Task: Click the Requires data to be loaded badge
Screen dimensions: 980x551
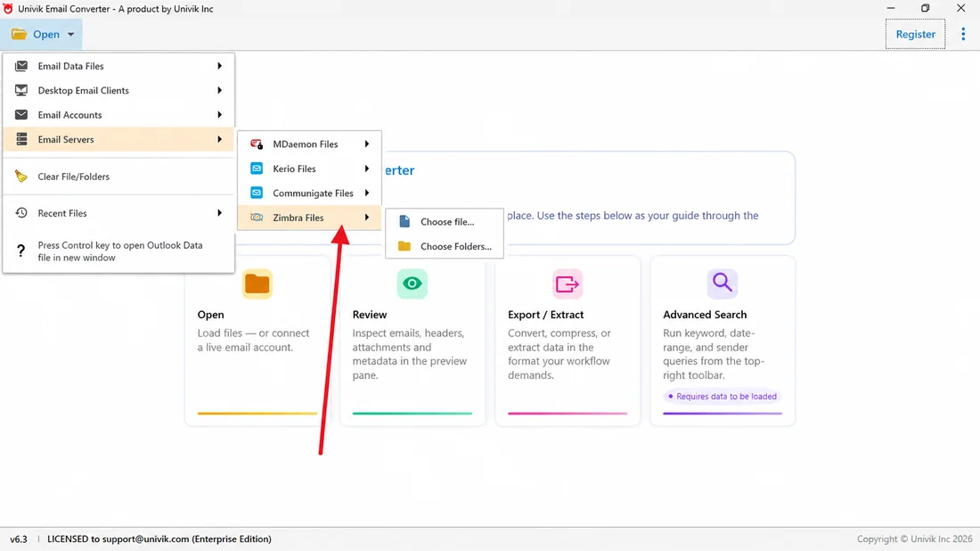Action: (x=722, y=397)
